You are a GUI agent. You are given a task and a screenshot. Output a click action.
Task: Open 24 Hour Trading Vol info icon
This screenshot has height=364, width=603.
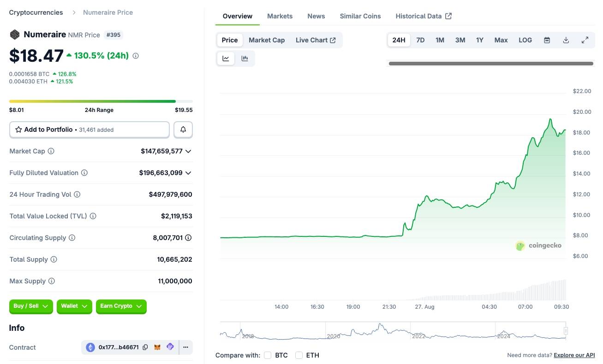click(77, 194)
